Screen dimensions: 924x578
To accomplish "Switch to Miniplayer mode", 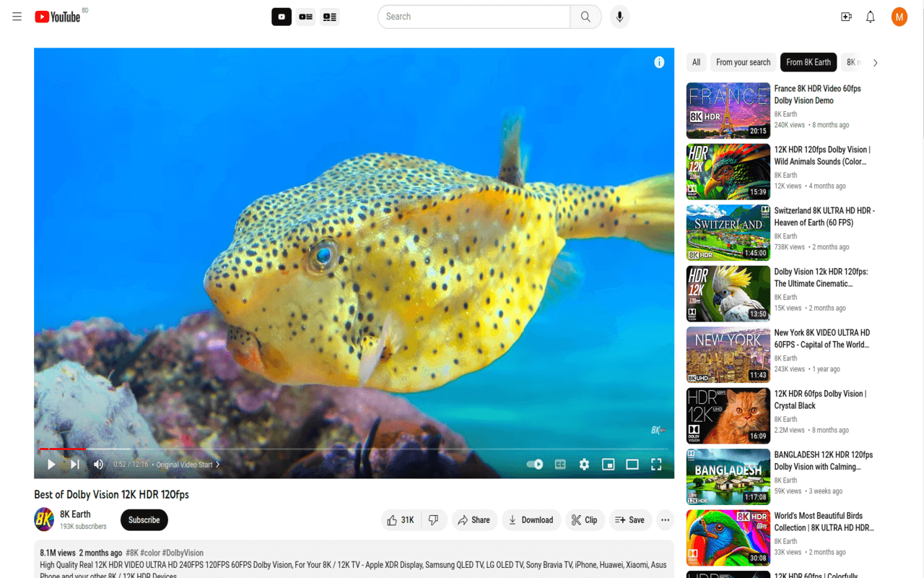I will pyautogui.click(x=608, y=465).
